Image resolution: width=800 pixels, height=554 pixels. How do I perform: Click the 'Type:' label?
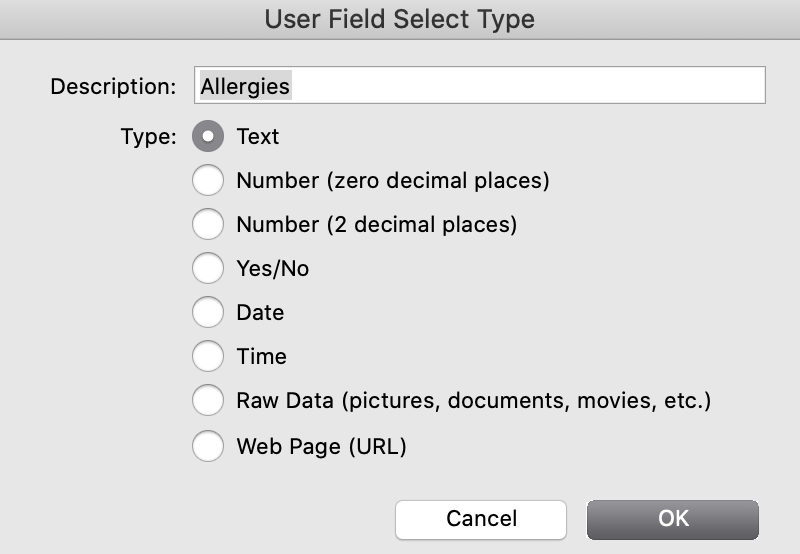point(148,137)
